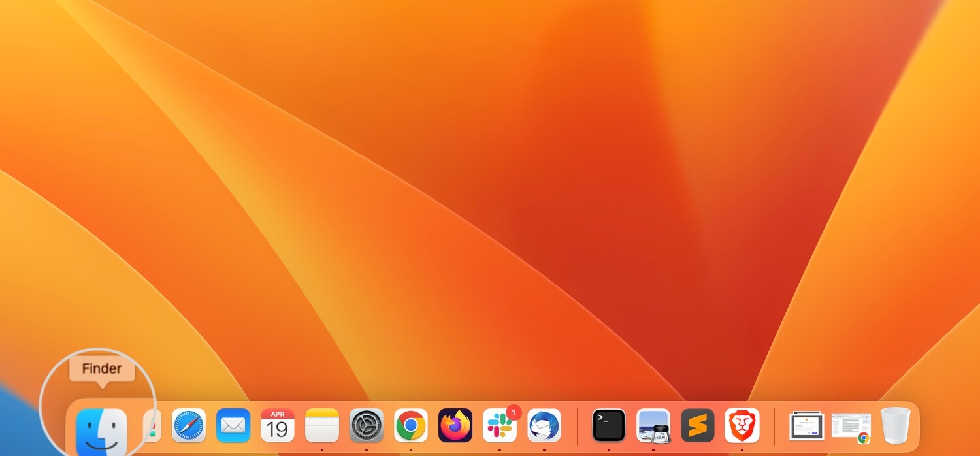Restore the minimized window beside Brave

[806, 426]
